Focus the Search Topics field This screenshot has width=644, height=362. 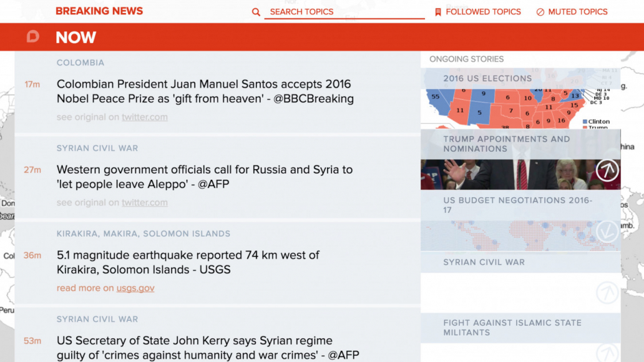point(344,12)
